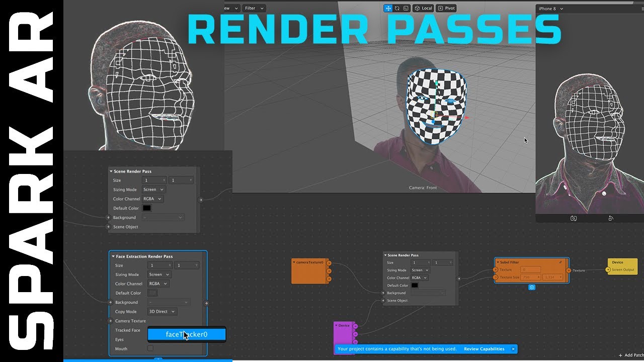Screen dimensions: 644x362
Task: Open the Filter dropdown in viewport toolbar
Action: click(x=254, y=8)
